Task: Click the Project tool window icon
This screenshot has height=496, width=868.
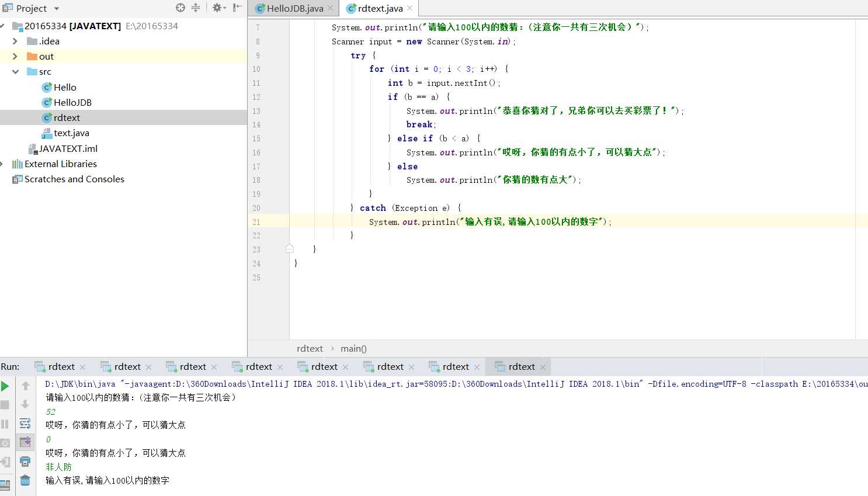Action: pos(7,8)
